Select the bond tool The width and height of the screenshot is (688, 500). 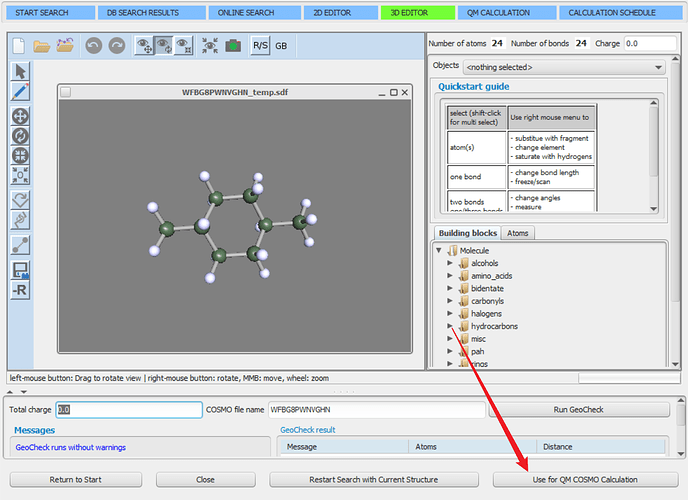pyautogui.click(x=20, y=245)
